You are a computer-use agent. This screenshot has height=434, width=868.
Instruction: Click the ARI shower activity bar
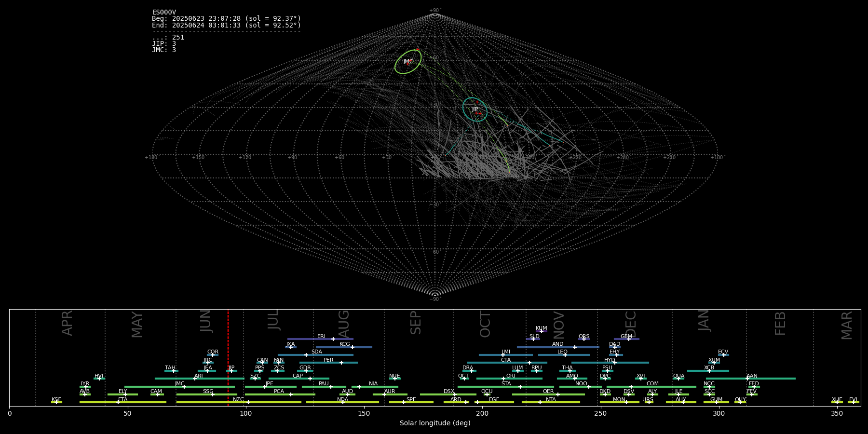(200, 379)
